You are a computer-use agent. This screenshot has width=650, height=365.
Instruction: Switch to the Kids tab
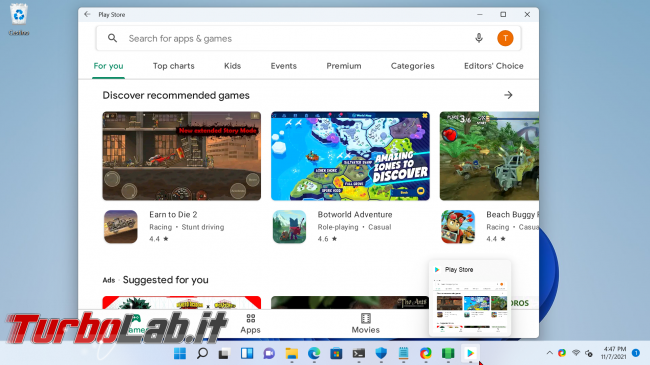tap(233, 66)
